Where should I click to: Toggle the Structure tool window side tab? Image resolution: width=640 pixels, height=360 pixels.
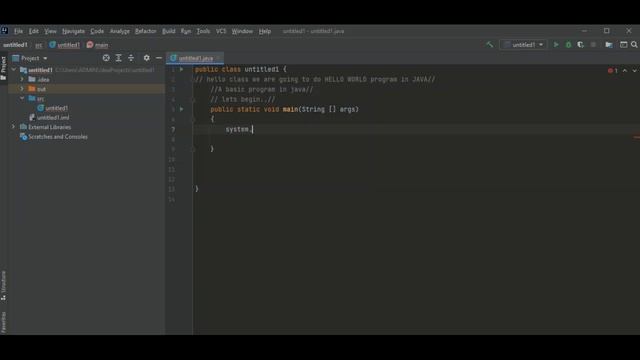click(3, 286)
